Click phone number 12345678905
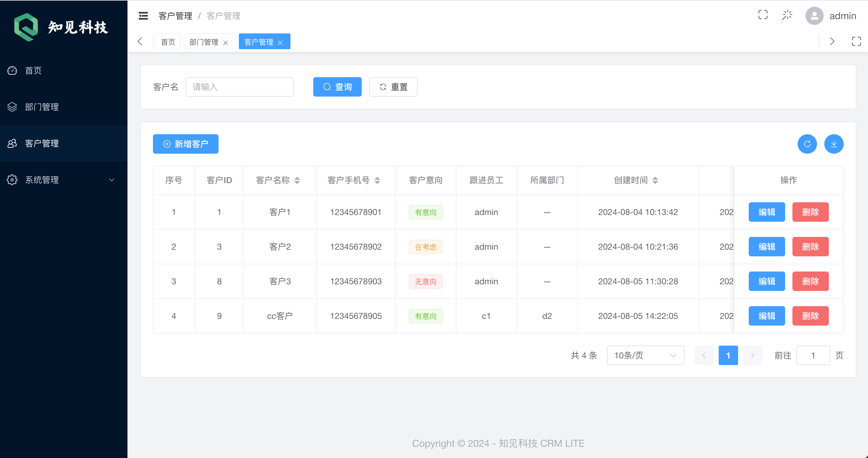Image resolution: width=868 pixels, height=458 pixels. click(x=356, y=316)
